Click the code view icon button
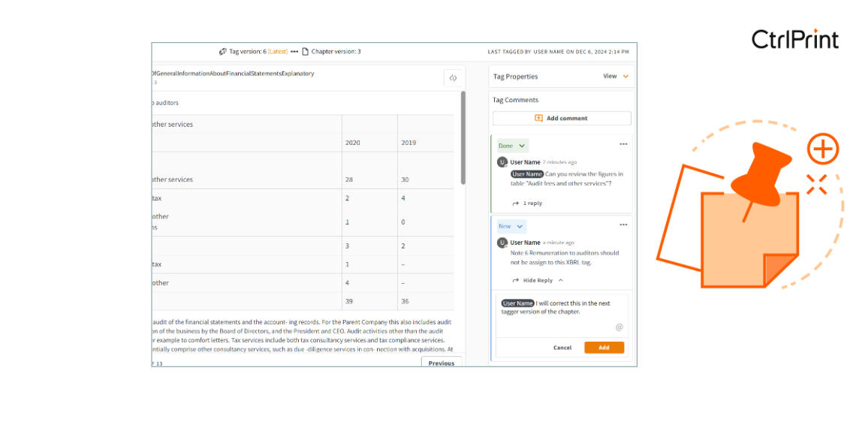This screenshot has height=425, width=868. [x=453, y=77]
